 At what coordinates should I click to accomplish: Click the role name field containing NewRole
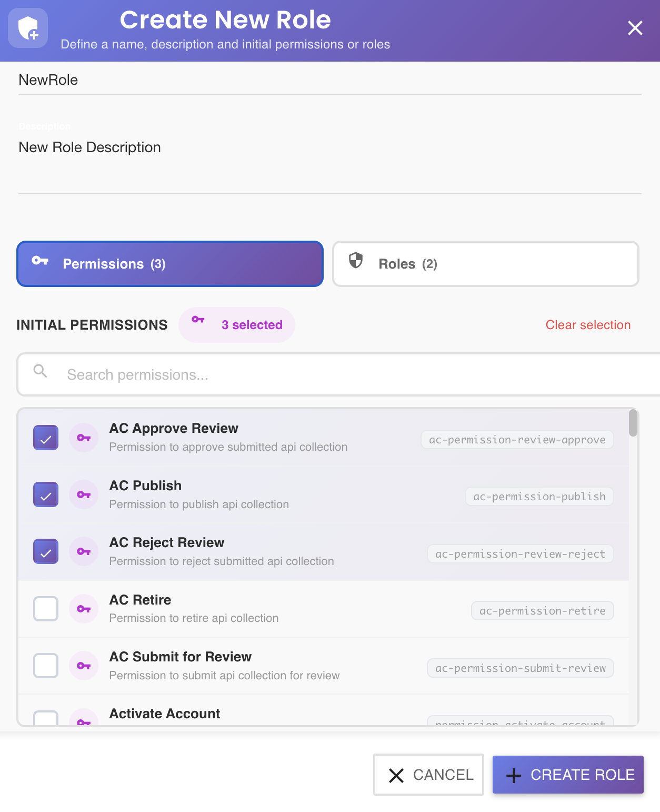point(330,80)
